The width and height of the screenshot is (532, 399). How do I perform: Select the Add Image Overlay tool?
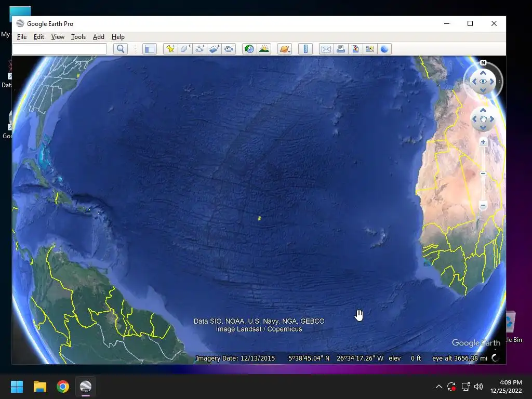(215, 49)
